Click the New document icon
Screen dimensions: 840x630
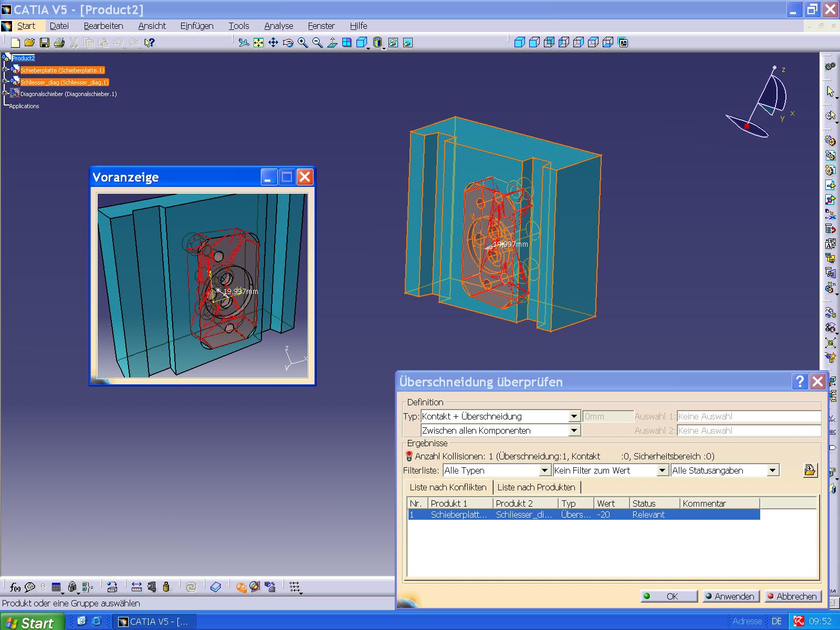click(15, 43)
